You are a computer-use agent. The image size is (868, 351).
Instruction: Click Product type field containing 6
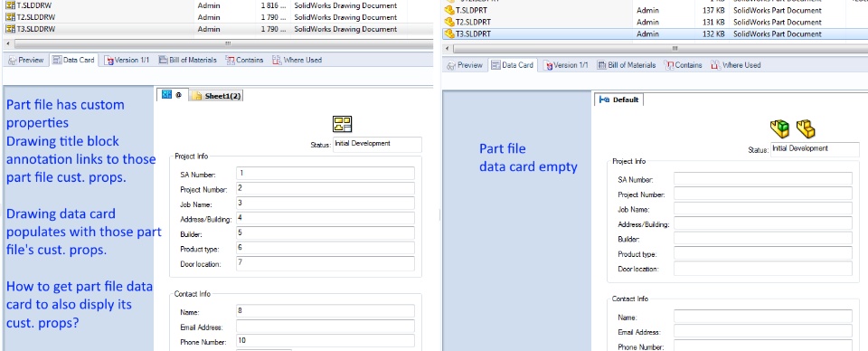(325, 248)
